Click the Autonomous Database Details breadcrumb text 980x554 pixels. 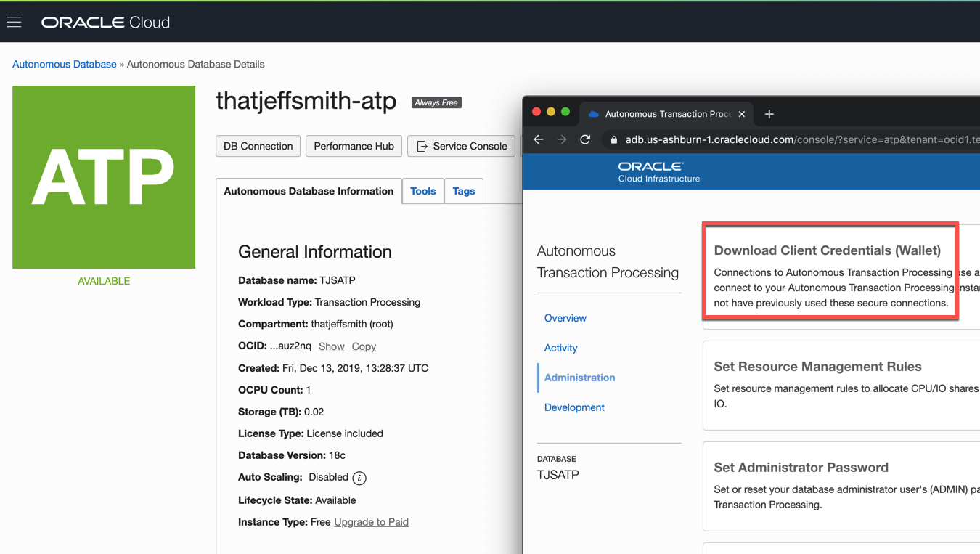tap(196, 64)
